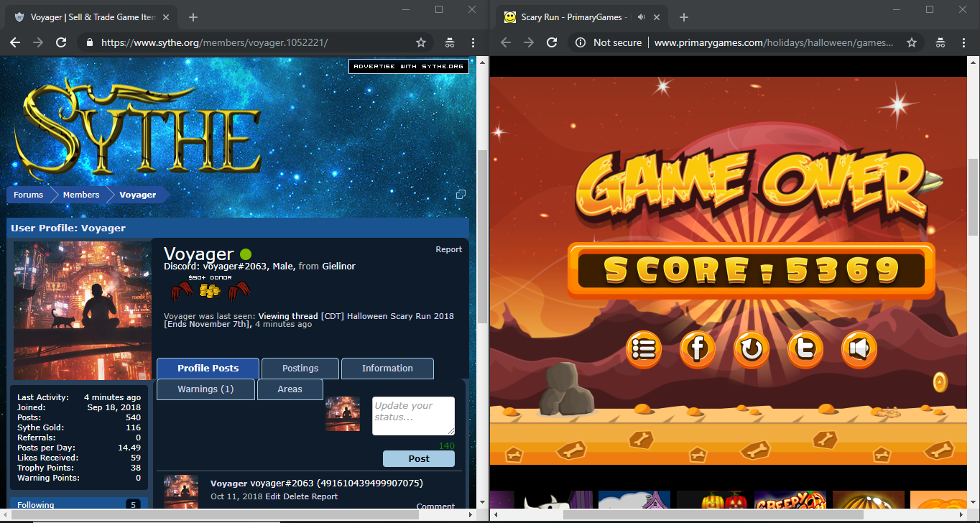The width and height of the screenshot is (980, 523).
Task: Click the Trophy Points value 38
Action: pyautogui.click(x=135, y=468)
